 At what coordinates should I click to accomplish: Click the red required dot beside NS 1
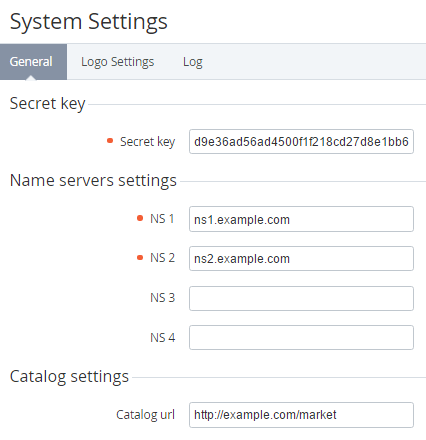pyautogui.click(x=140, y=218)
